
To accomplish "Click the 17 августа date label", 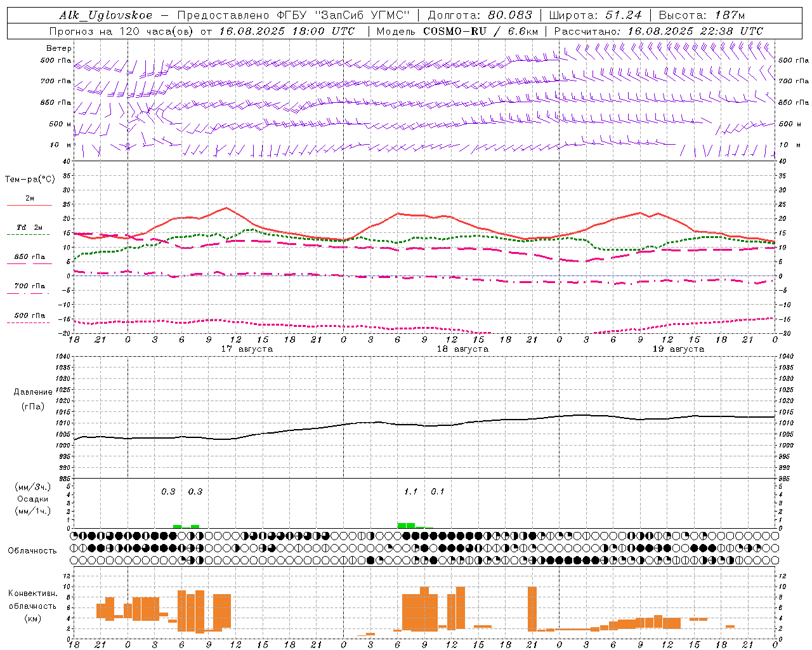I will (247, 349).
